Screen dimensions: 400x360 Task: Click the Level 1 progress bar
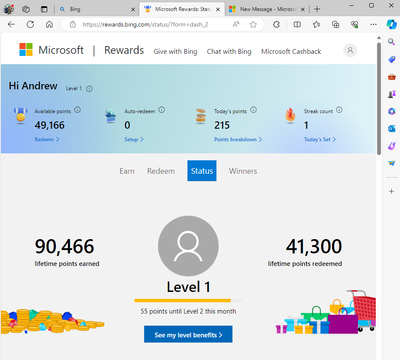click(x=188, y=300)
